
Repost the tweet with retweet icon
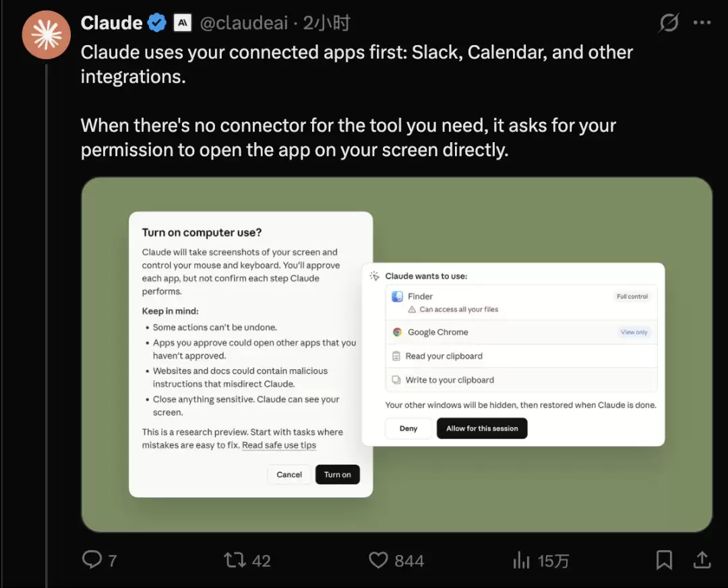coord(235,560)
